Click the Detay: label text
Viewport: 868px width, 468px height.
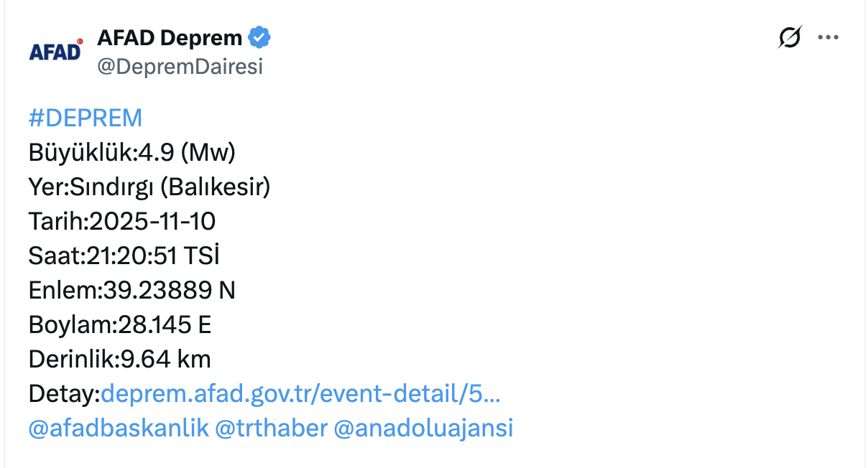[65, 393]
